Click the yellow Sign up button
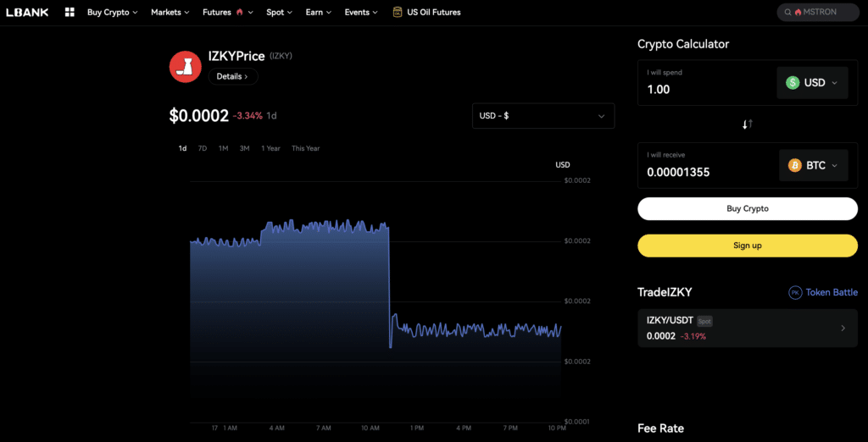The width and height of the screenshot is (868, 442). click(x=748, y=246)
